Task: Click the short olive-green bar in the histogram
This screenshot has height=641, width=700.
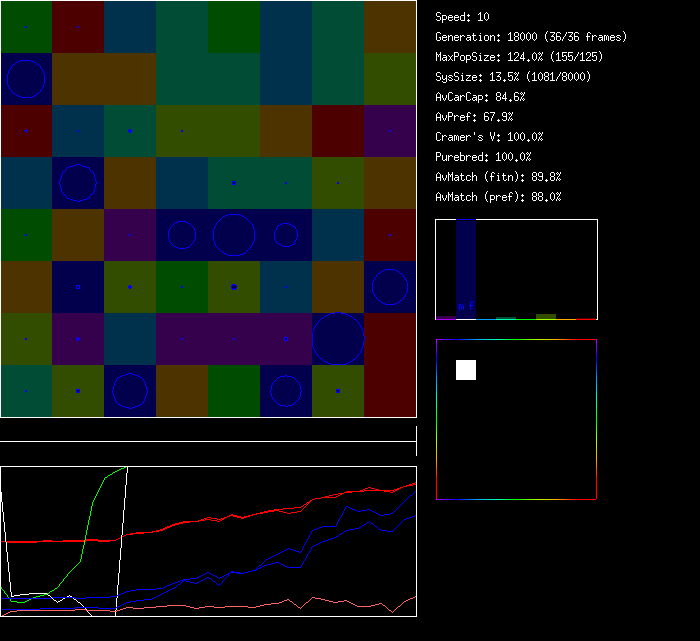Action: pos(546,316)
